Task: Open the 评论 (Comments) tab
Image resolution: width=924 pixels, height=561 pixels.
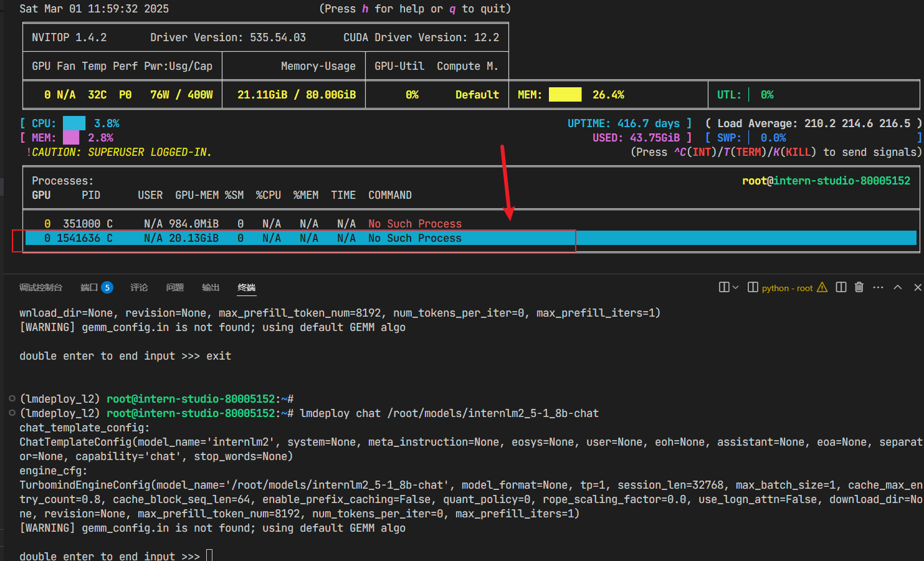Action: pos(139,287)
